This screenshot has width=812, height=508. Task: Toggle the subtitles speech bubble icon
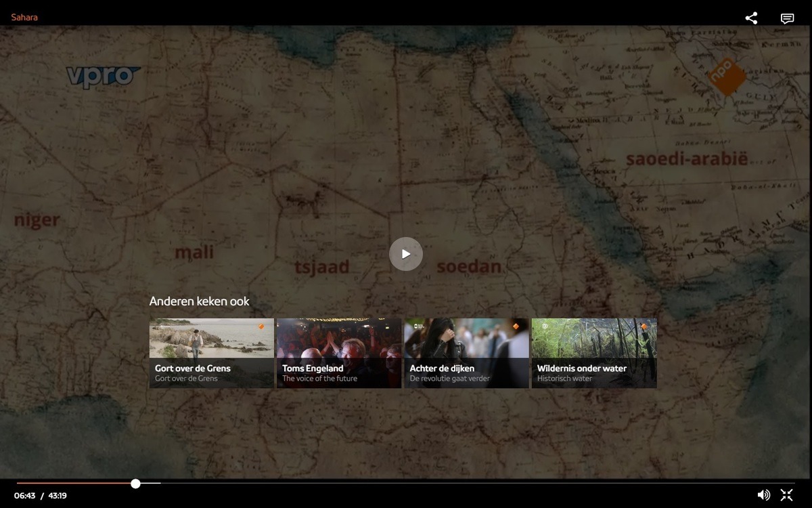coord(787,18)
